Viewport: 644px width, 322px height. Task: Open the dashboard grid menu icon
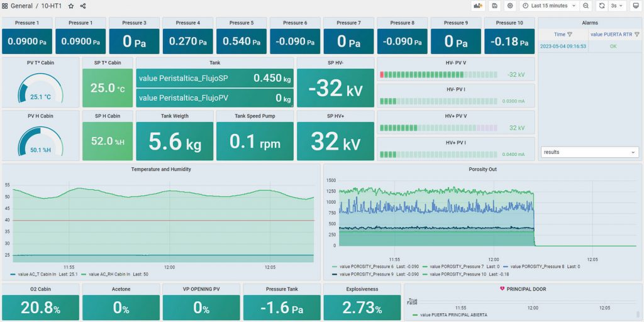tap(5, 6)
